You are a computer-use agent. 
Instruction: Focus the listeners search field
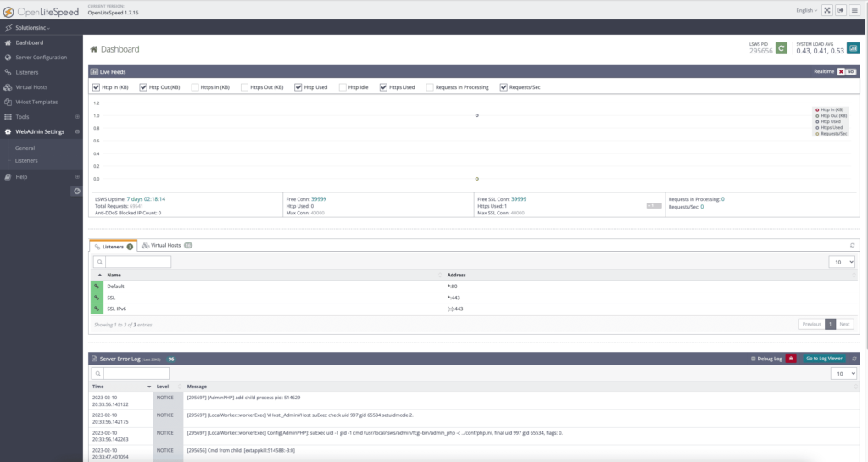[x=138, y=262]
